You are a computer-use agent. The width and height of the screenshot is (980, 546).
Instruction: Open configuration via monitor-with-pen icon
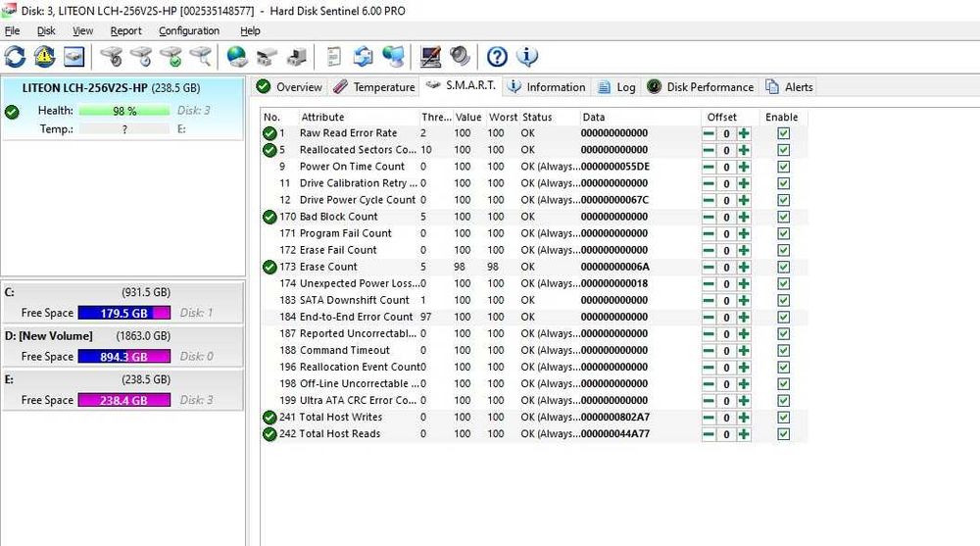[430, 57]
